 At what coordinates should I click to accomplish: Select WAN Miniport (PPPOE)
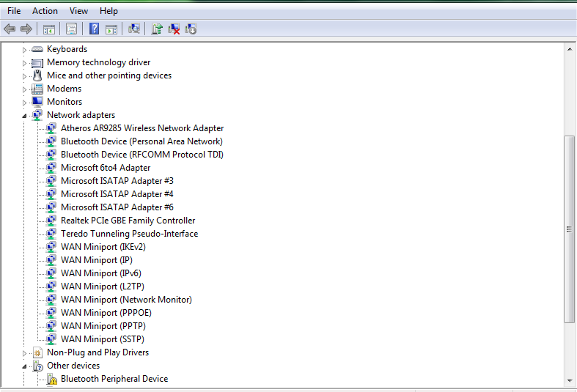[106, 313]
